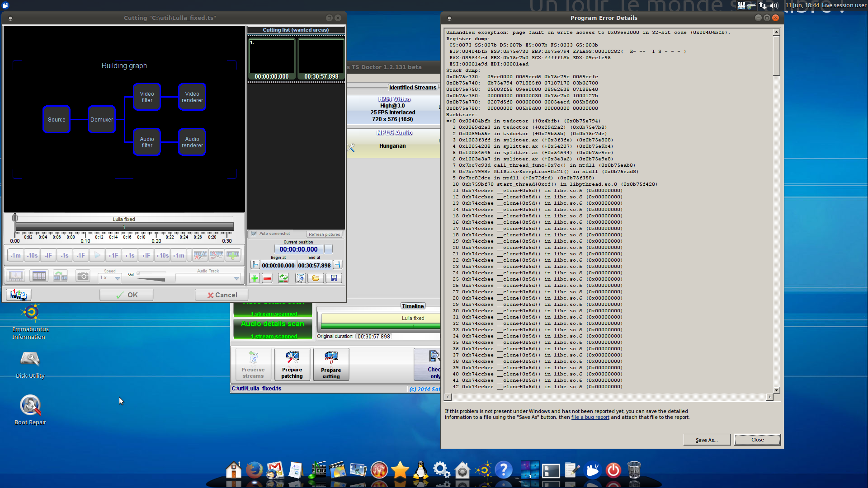Click the video preview mode icon

coord(16,276)
